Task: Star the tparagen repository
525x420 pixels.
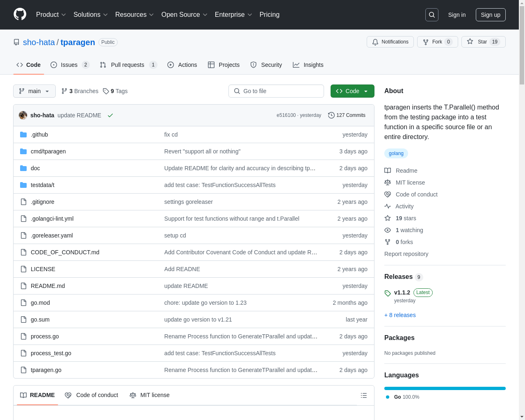Action: (483, 42)
